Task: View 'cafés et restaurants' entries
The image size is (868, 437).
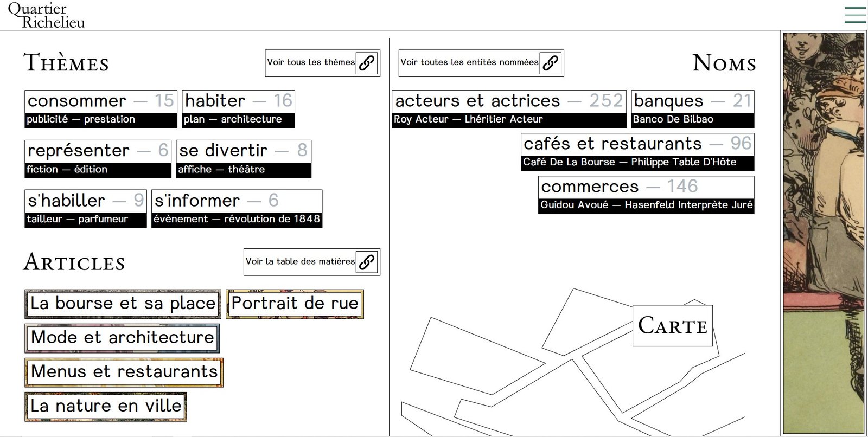Action: coord(637,152)
